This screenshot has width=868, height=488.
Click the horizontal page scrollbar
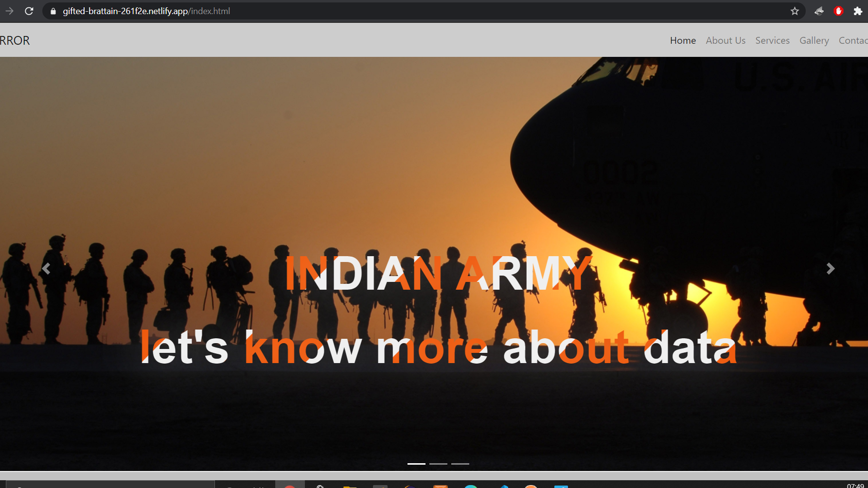[x=434, y=476]
